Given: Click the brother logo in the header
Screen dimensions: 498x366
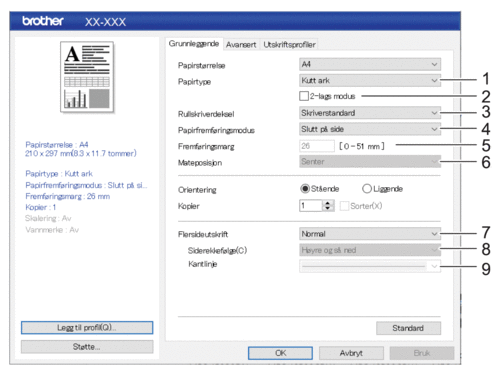Looking at the screenshot, I should pyautogui.click(x=43, y=21).
